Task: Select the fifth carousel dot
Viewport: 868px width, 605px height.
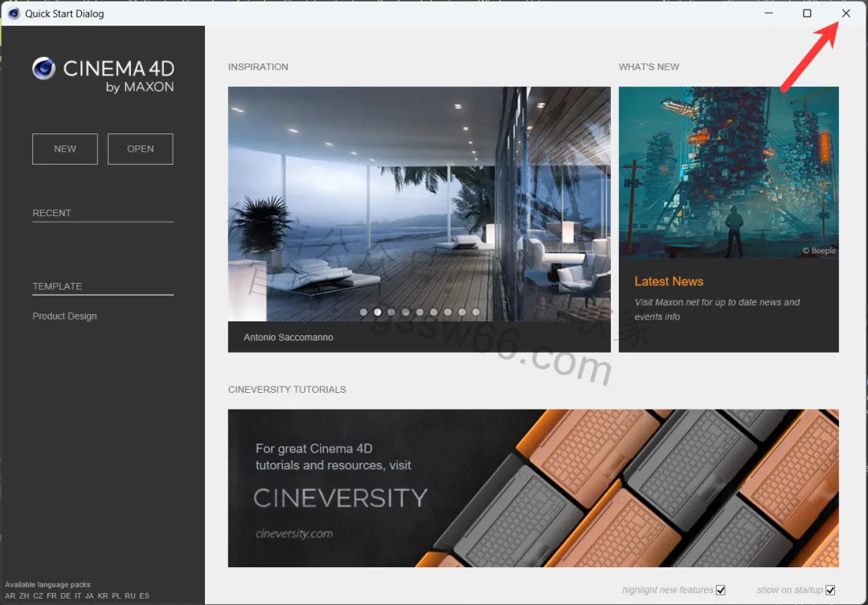Action: (420, 313)
